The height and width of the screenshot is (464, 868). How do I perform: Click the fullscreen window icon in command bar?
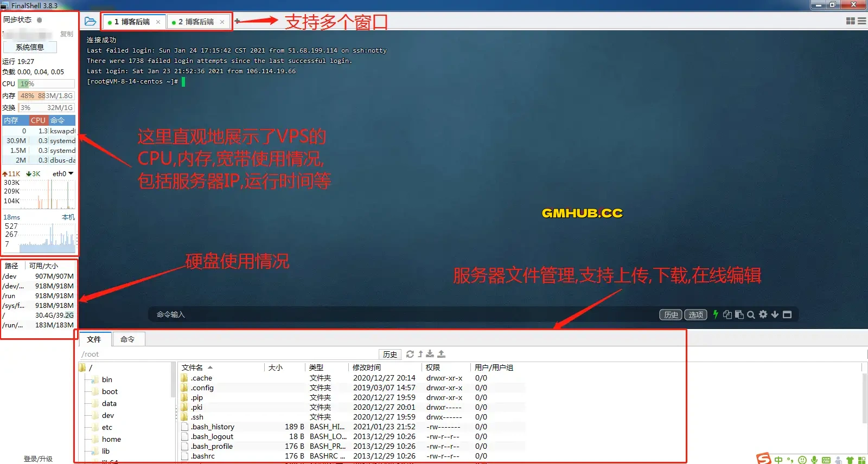pos(787,314)
